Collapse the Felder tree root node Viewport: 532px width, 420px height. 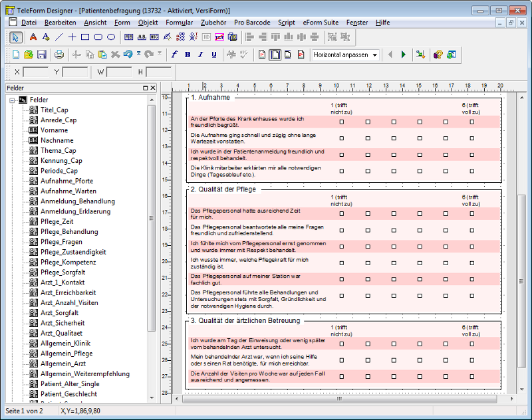[12, 100]
